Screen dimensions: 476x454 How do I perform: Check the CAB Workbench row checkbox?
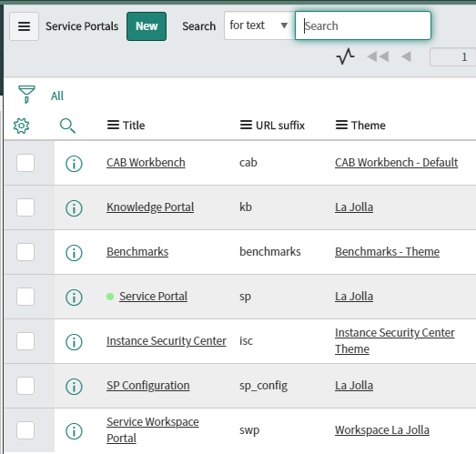pos(25,163)
